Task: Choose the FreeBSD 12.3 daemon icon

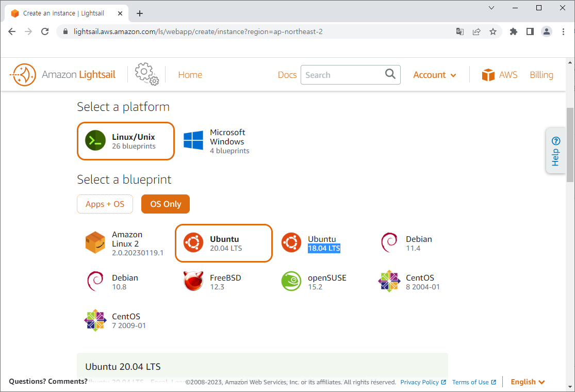Action: pos(193,281)
